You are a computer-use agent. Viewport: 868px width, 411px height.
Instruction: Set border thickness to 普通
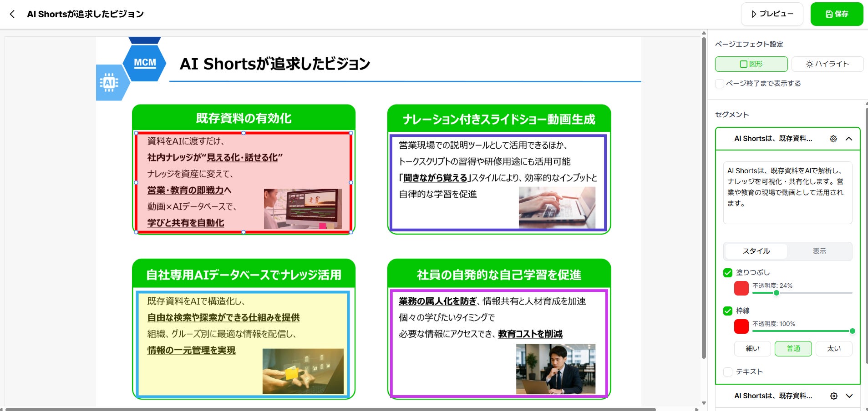coord(793,349)
